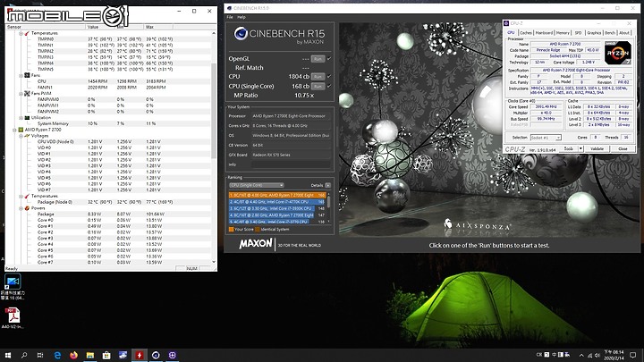Launch Microsoft Edge from taskbar
Viewport: 644px width, 362px height.
tap(57, 355)
